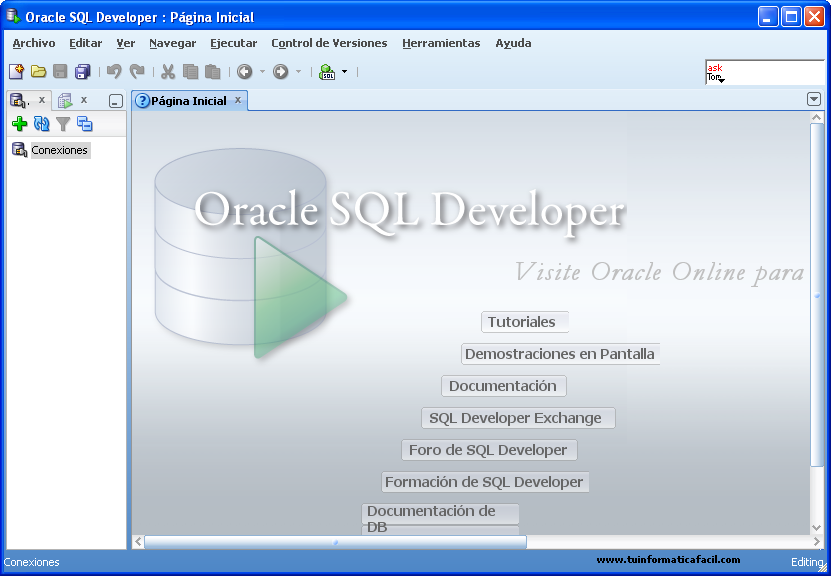Click SQL Developer Exchange button
This screenshot has width=831, height=576.
tap(518, 418)
